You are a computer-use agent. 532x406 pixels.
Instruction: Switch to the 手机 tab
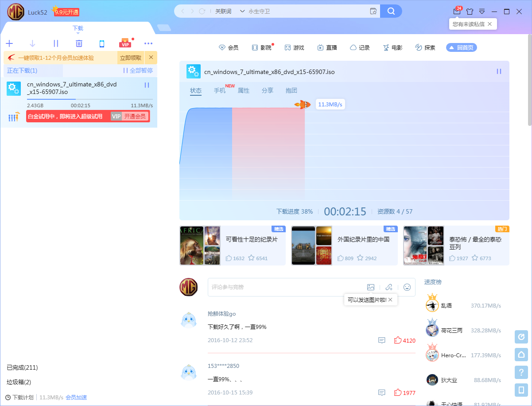[220, 90]
